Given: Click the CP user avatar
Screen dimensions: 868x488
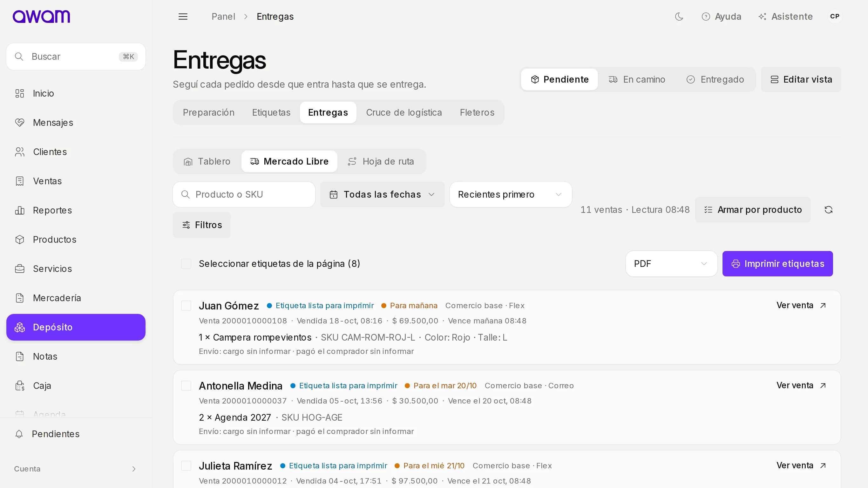Looking at the screenshot, I should 835,17.
